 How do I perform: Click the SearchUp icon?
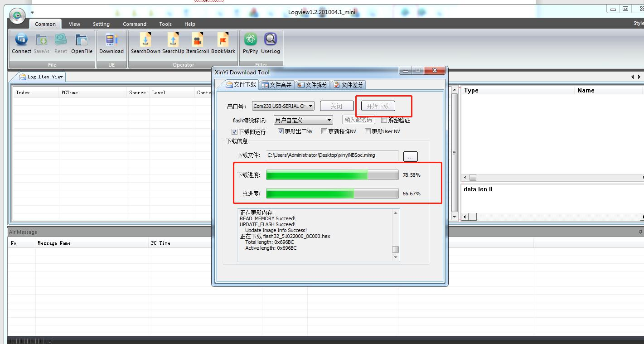173,40
